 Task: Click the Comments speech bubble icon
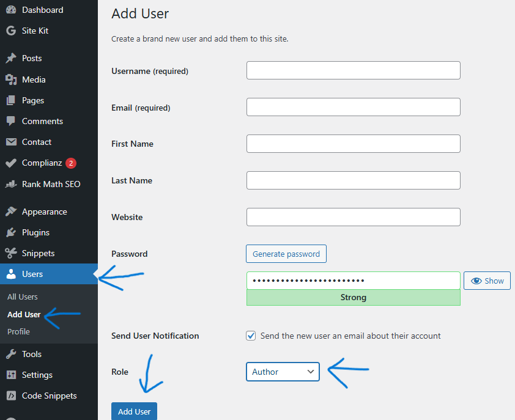[10, 121]
